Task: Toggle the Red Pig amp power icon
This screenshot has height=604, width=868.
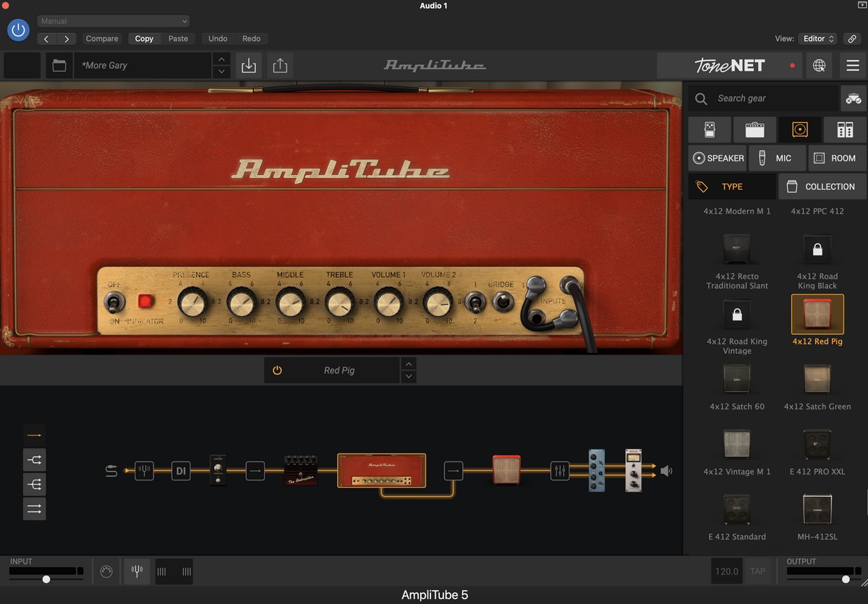Action: click(x=277, y=370)
